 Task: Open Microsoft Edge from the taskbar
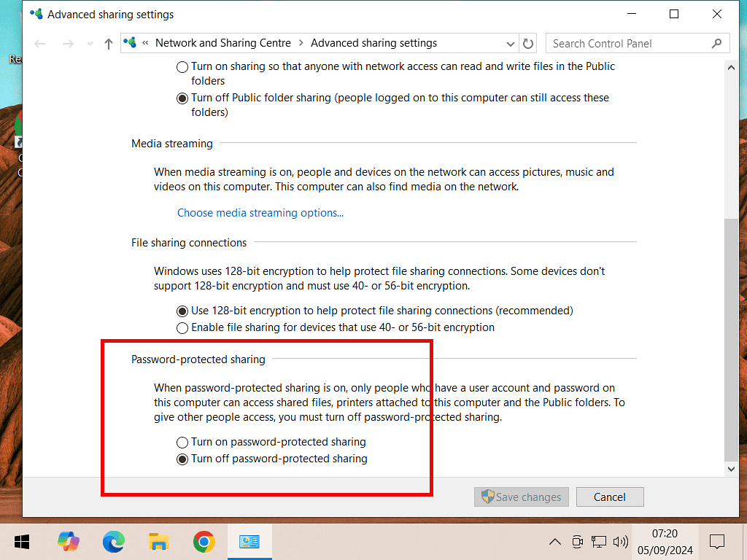(113, 541)
